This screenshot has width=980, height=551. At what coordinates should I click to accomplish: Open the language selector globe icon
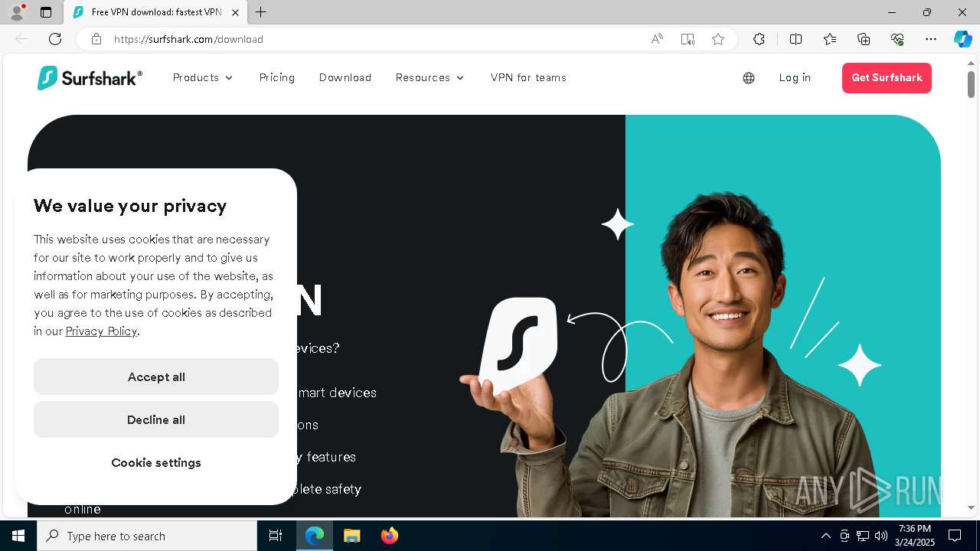(749, 78)
